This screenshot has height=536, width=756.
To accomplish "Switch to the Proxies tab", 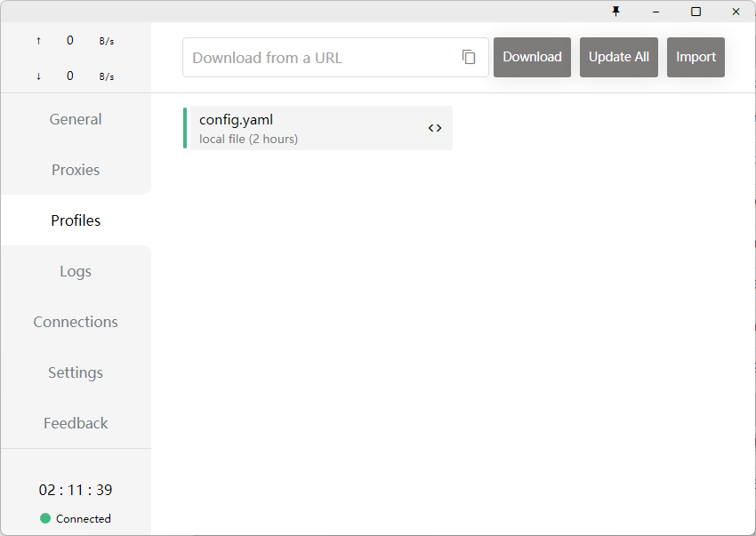I will pos(76,170).
